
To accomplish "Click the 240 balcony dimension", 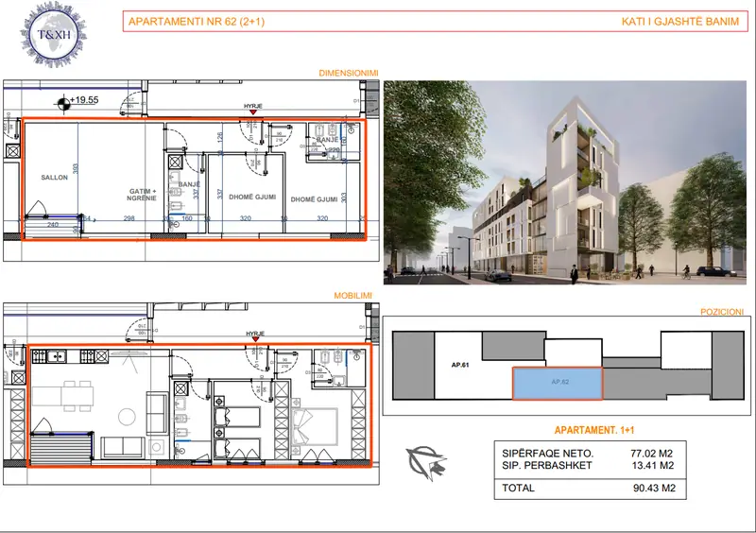I will (53, 225).
